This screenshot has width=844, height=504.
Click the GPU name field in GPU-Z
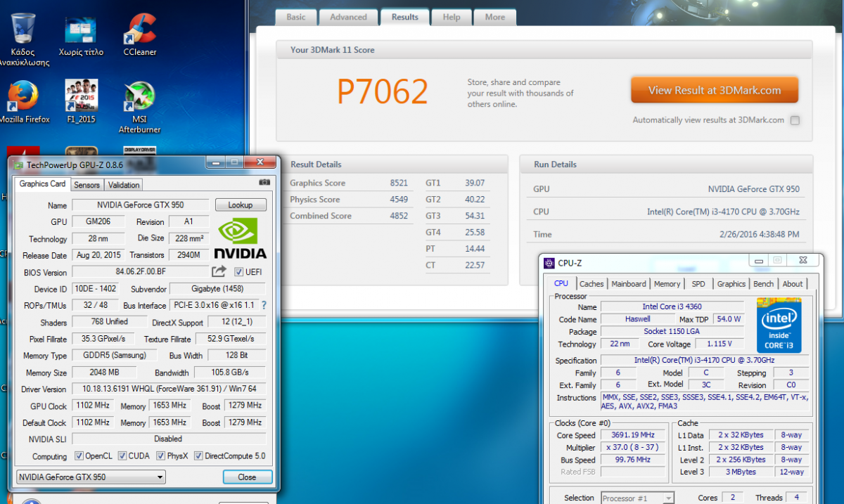pos(141,205)
